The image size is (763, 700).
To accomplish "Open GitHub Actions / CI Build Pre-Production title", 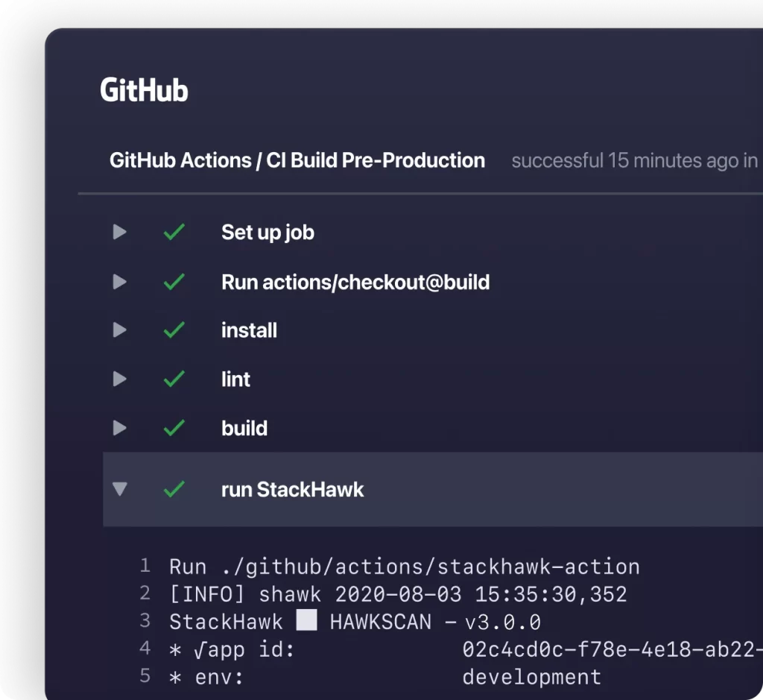I will [x=297, y=160].
